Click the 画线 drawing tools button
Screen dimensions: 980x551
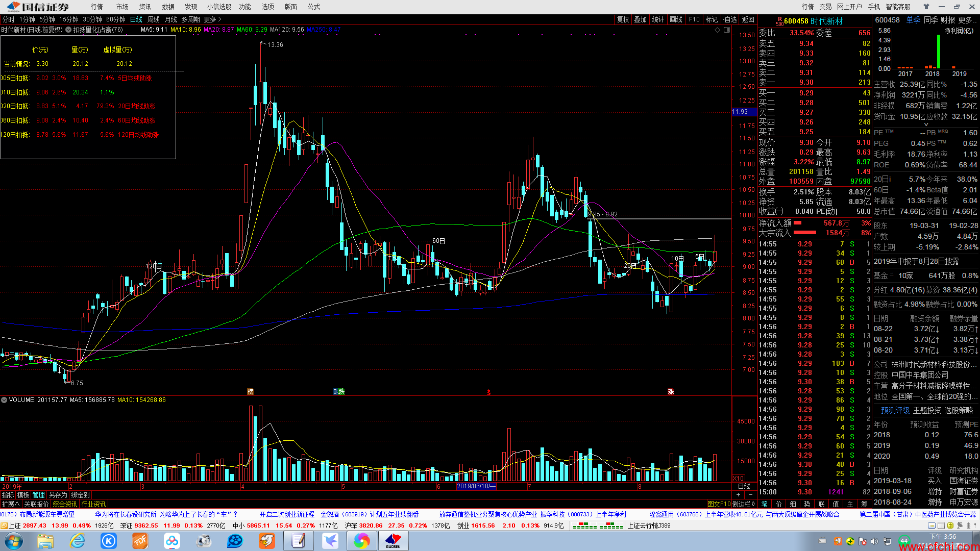[x=676, y=20]
